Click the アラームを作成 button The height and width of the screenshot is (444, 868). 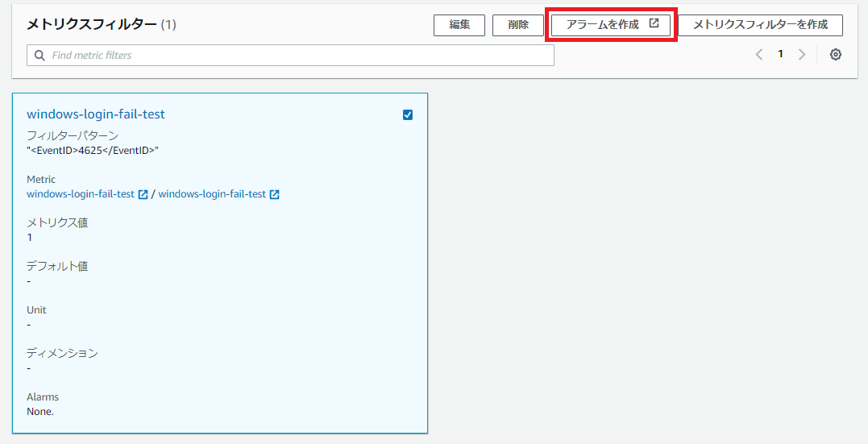pos(611,25)
